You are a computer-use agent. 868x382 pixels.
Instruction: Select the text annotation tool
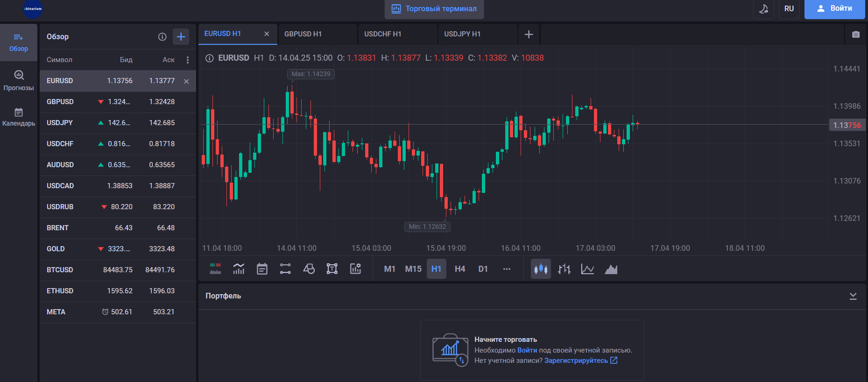pyautogui.click(x=332, y=269)
